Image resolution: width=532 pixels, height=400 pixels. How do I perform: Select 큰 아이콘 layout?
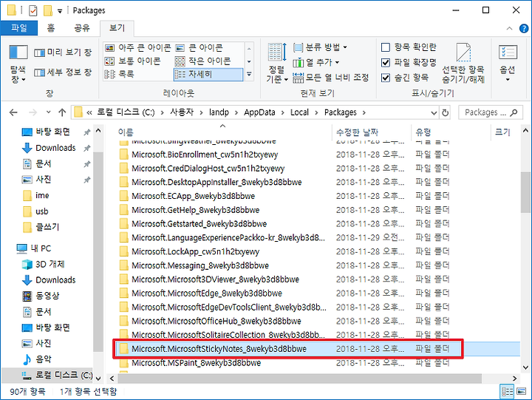tap(199, 48)
